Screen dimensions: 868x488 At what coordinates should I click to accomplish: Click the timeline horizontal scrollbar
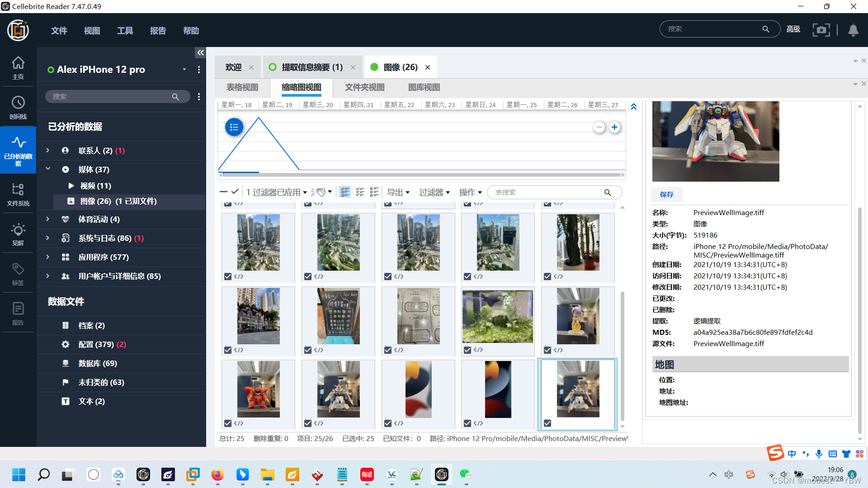(420, 174)
